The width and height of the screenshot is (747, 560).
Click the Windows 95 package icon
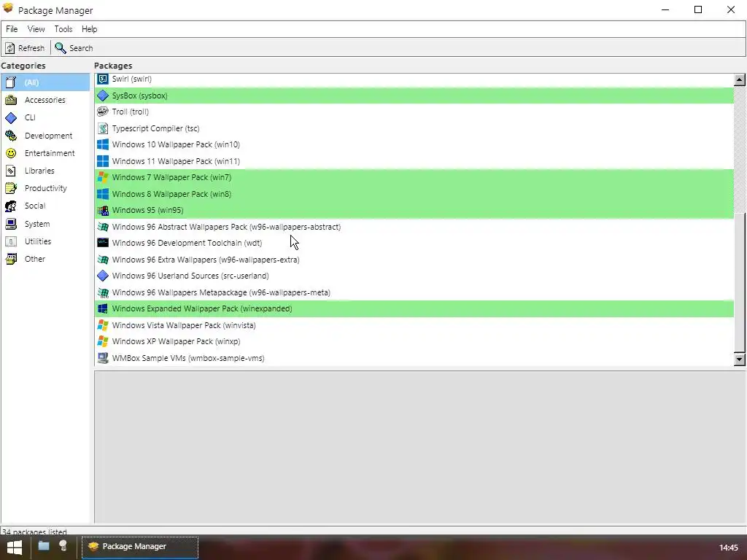coord(102,211)
